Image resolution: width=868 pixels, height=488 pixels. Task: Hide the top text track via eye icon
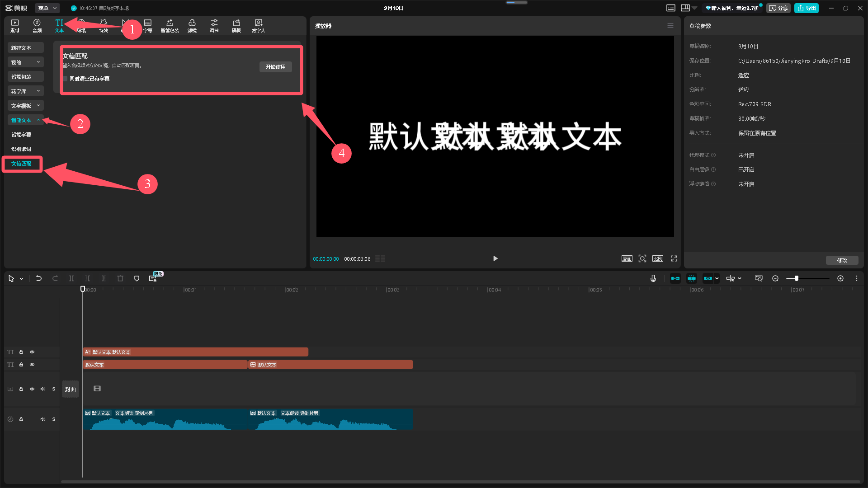(x=32, y=352)
